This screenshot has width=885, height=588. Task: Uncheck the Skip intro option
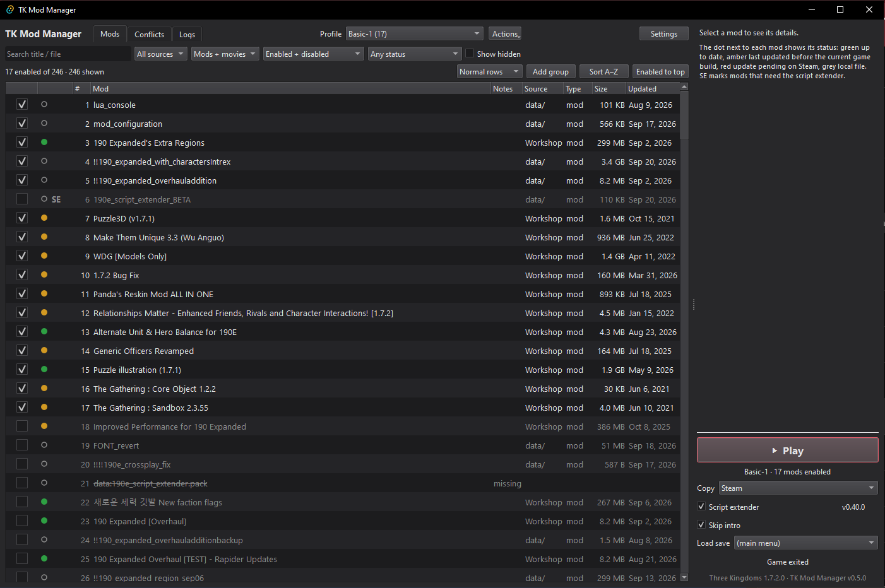(701, 525)
